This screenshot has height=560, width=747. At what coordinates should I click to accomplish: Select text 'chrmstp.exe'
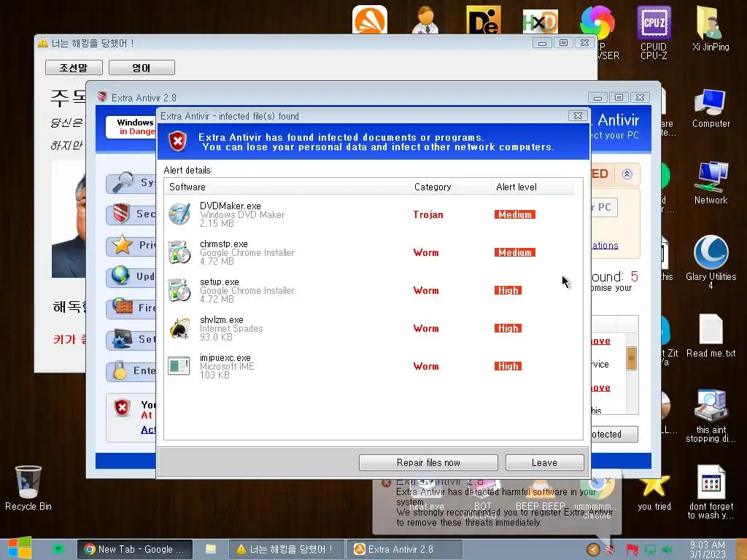223,244
